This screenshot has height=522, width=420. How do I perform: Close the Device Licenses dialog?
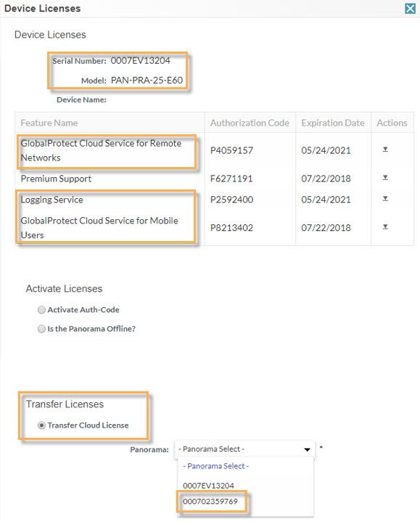click(x=410, y=8)
